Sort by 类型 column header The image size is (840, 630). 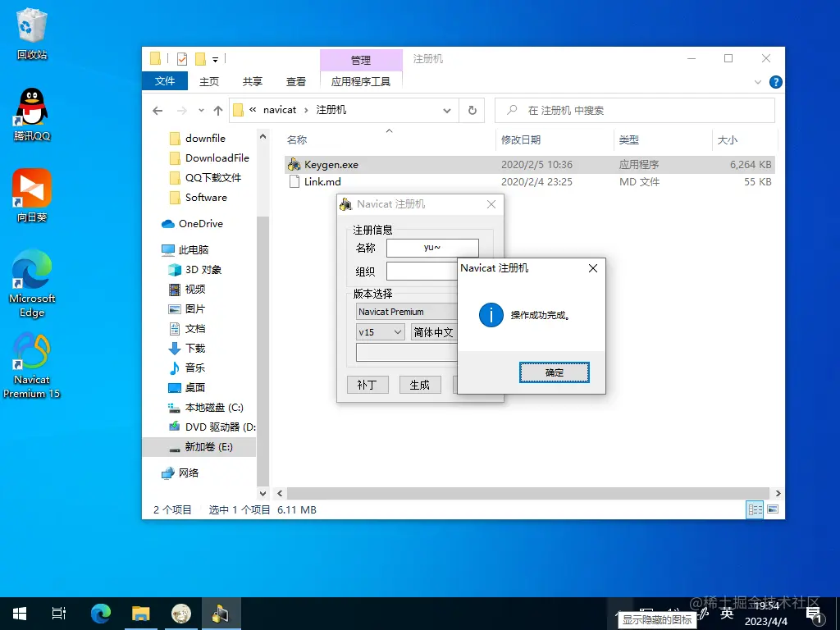663,139
